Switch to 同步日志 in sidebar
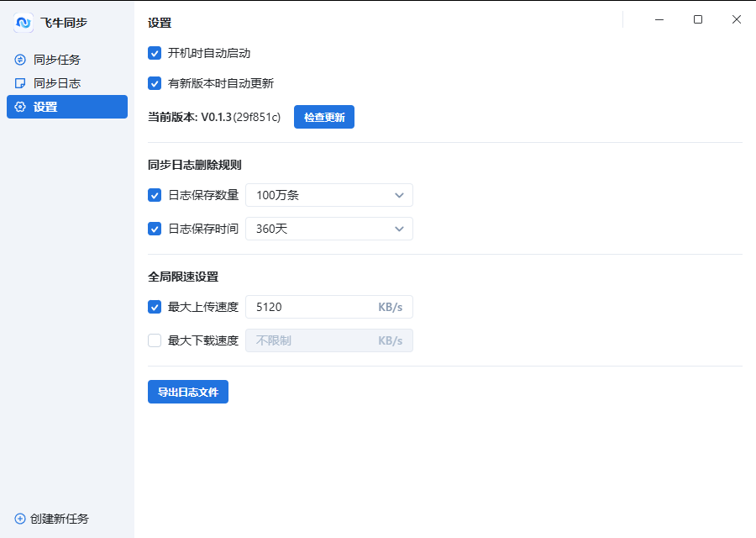The height and width of the screenshot is (538, 756). 57,83
